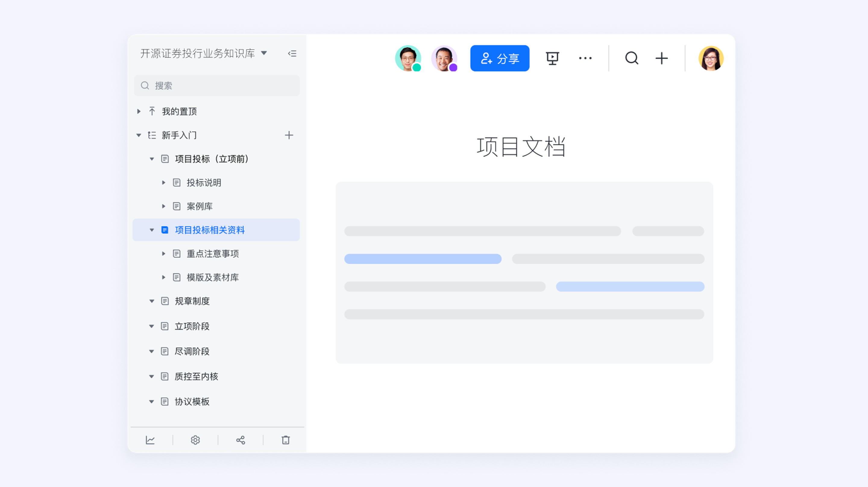
Task: Collapse the 项目投标相关资料 node
Action: (x=152, y=230)
